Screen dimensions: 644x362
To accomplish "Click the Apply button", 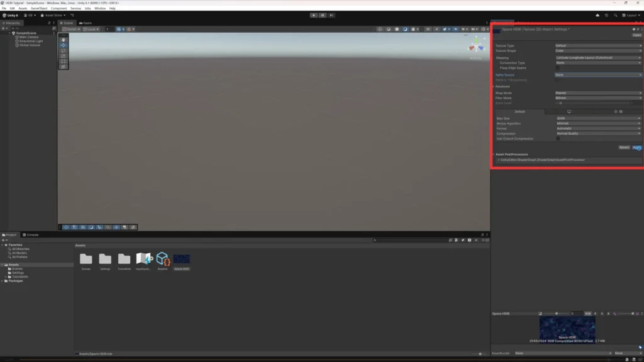I will click(x=636, y=147).
